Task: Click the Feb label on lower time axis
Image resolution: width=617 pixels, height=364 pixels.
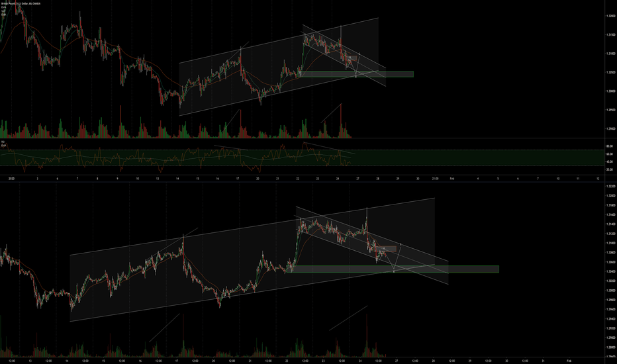Action: pos(557,361)
